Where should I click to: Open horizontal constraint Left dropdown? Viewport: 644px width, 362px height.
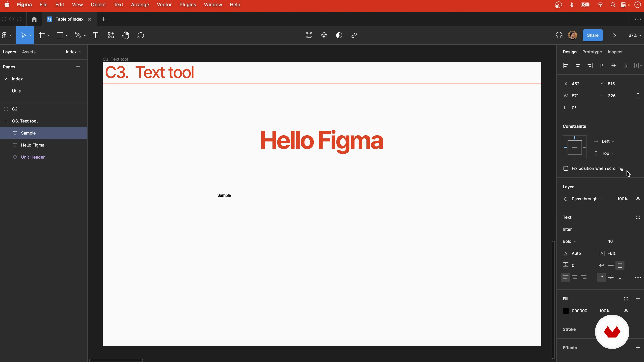tap(608, 141)
